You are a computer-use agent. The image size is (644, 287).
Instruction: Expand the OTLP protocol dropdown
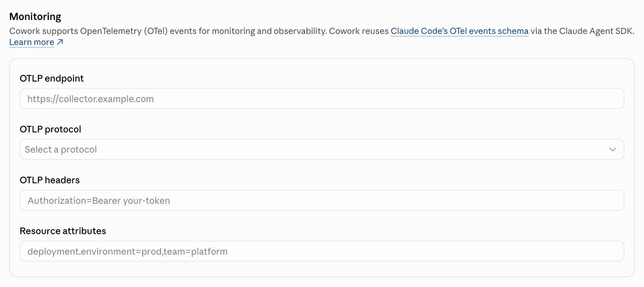(x=322, y=149)
